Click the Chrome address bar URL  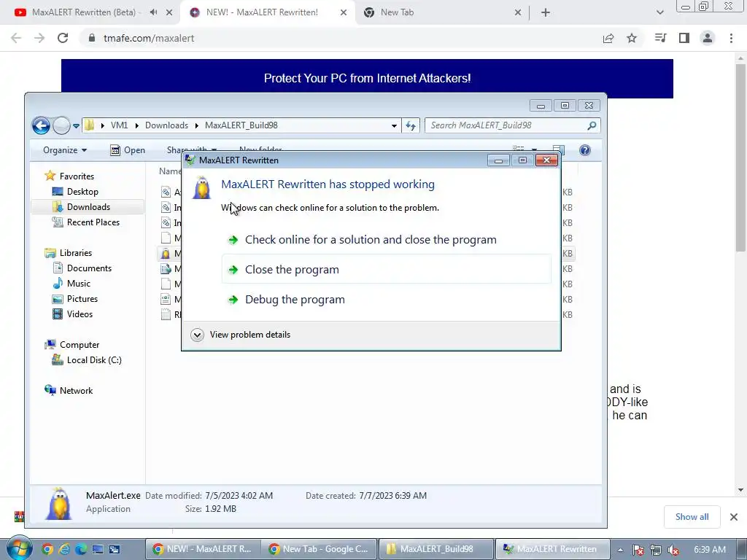click(149, 38)
